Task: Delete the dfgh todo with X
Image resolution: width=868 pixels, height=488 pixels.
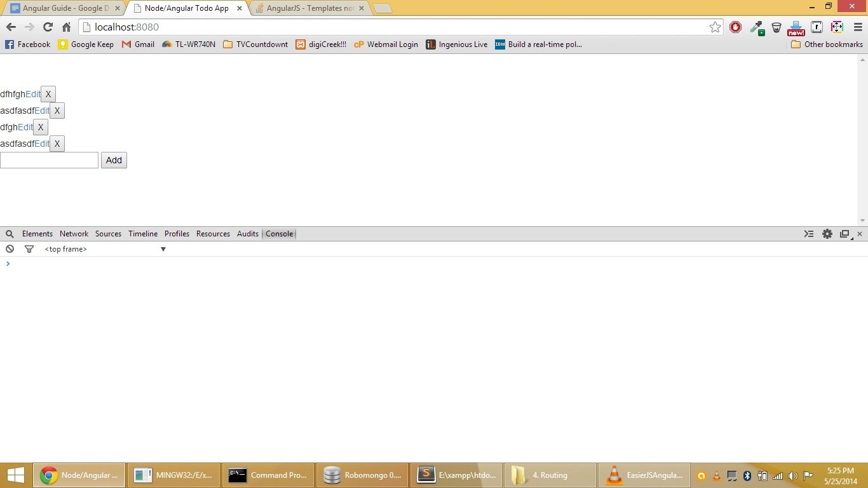Action: click(x=41, y=127)
